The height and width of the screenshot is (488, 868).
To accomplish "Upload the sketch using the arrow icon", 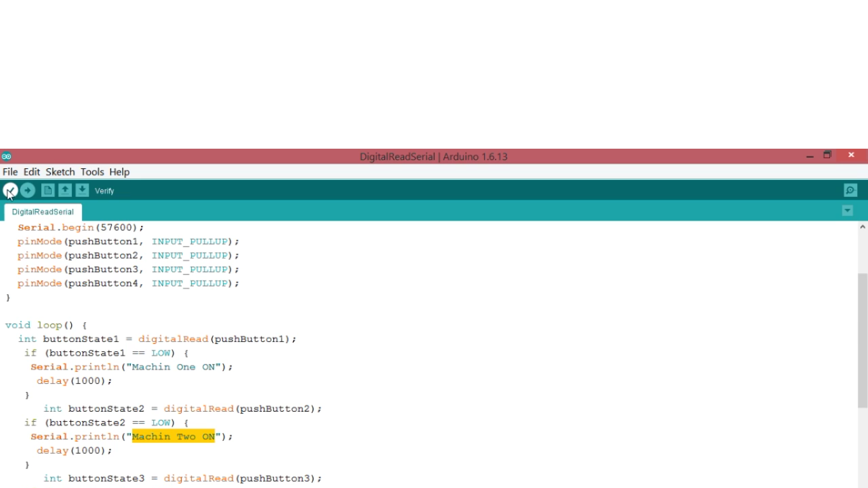I will (27, 190).
